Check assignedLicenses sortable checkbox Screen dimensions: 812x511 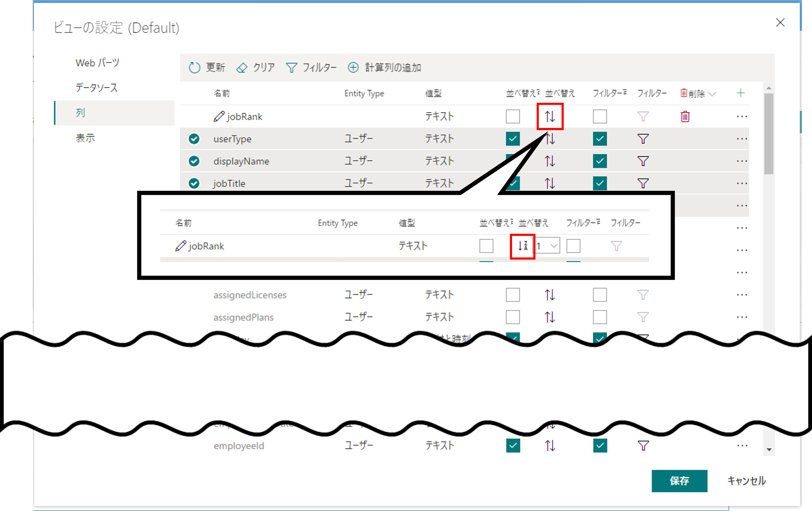pyautogui.click(x=513, y=295)
